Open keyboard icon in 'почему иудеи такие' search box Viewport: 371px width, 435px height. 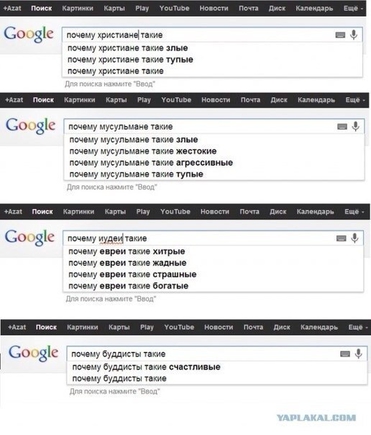[341, 238]
